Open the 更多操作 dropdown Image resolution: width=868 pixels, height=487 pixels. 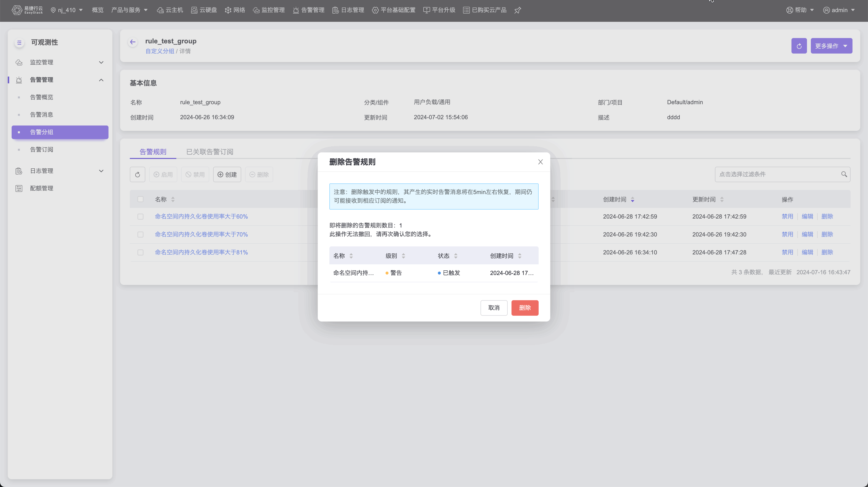coord(831,46)
